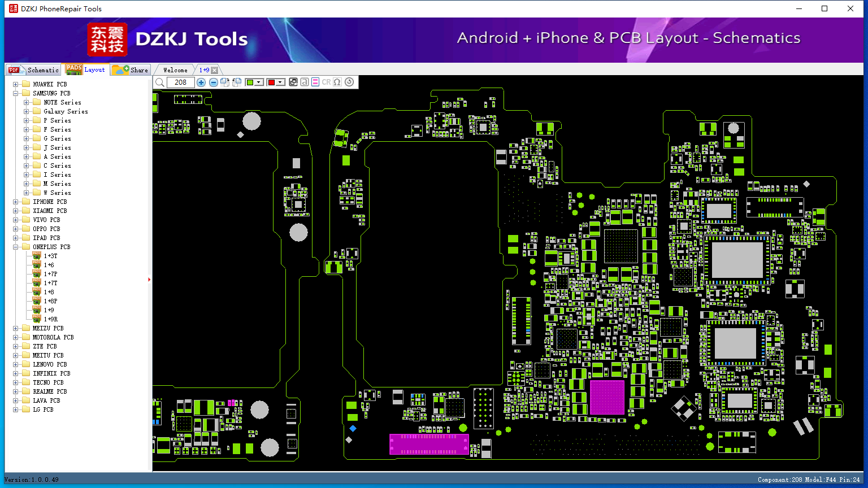Screen dimensions: 868x488
Task: Zoom in with the blue plus icon
Action: point(201,82)
